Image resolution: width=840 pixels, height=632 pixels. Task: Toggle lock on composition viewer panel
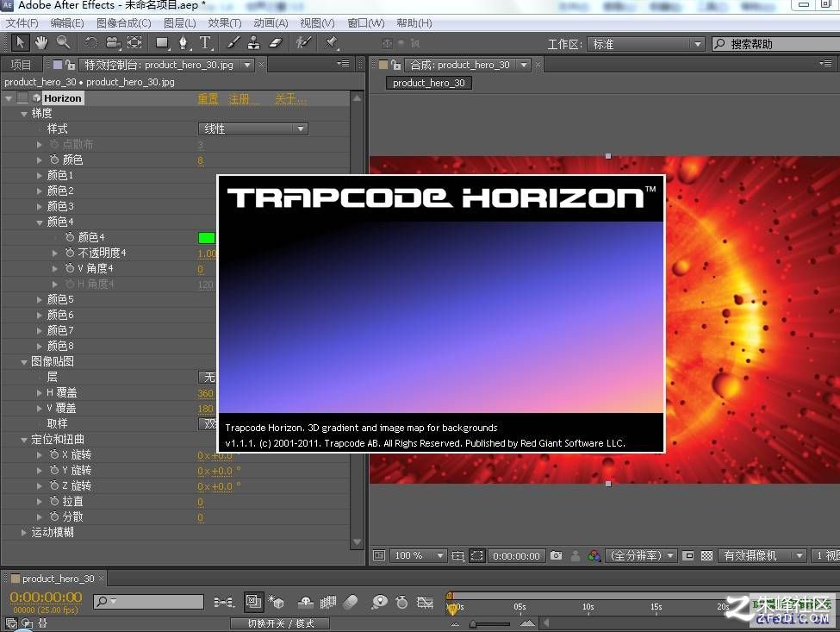395,65
